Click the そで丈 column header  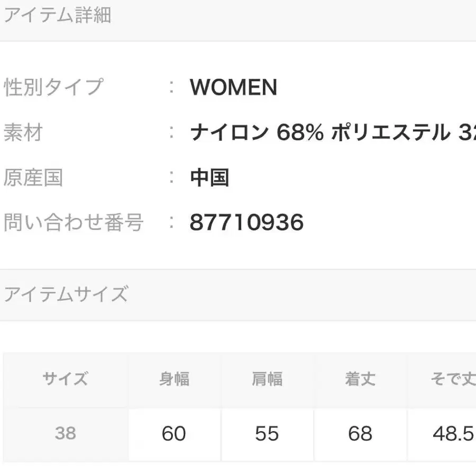(452, 379)
